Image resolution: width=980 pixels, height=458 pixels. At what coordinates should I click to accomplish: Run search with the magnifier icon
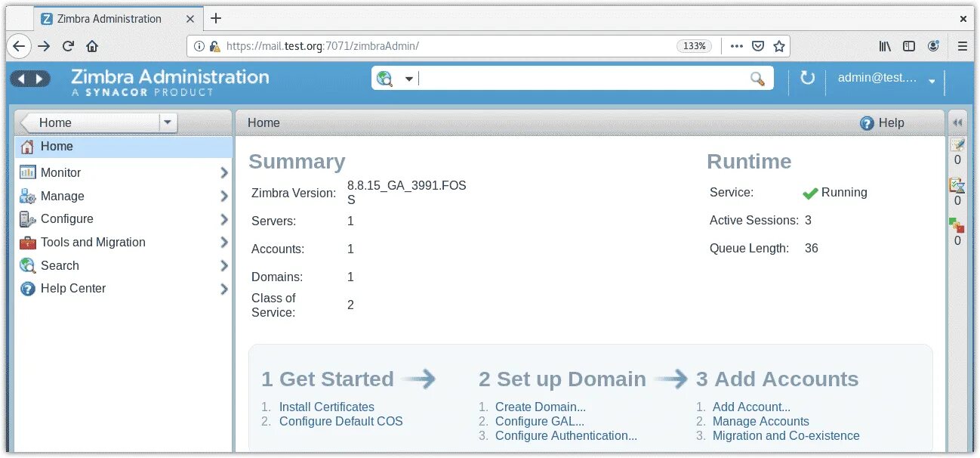click(x=757, y=79)
